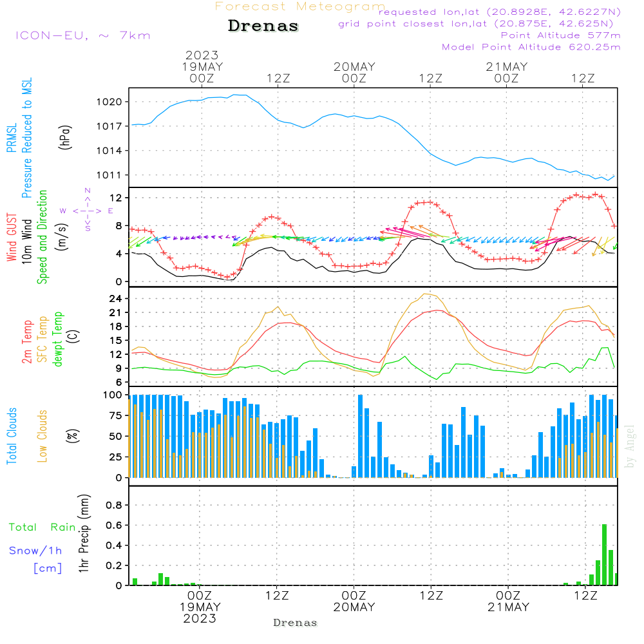Click the "(%)" cloud unit label
This screenshot has height=644, width=644.
(x=72, y=436)
